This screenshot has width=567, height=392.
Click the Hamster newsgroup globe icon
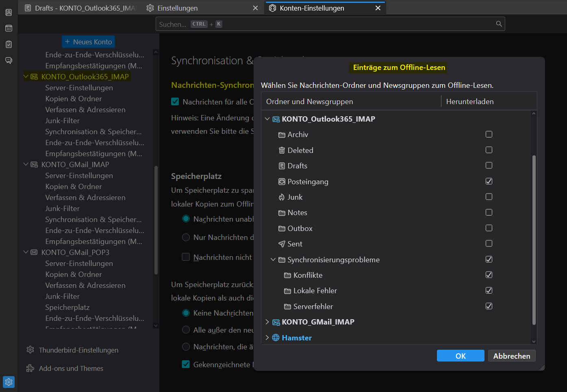point(276,338)
